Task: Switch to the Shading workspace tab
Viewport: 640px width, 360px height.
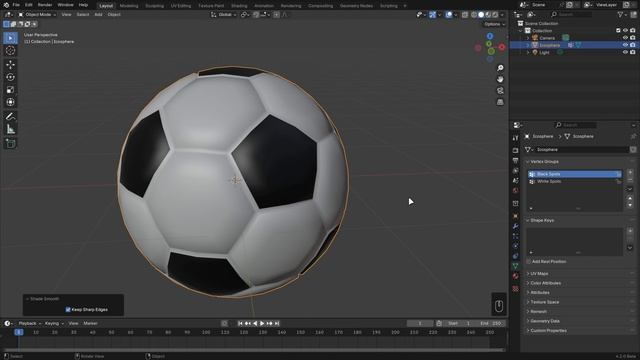Action: click(239, 6)
